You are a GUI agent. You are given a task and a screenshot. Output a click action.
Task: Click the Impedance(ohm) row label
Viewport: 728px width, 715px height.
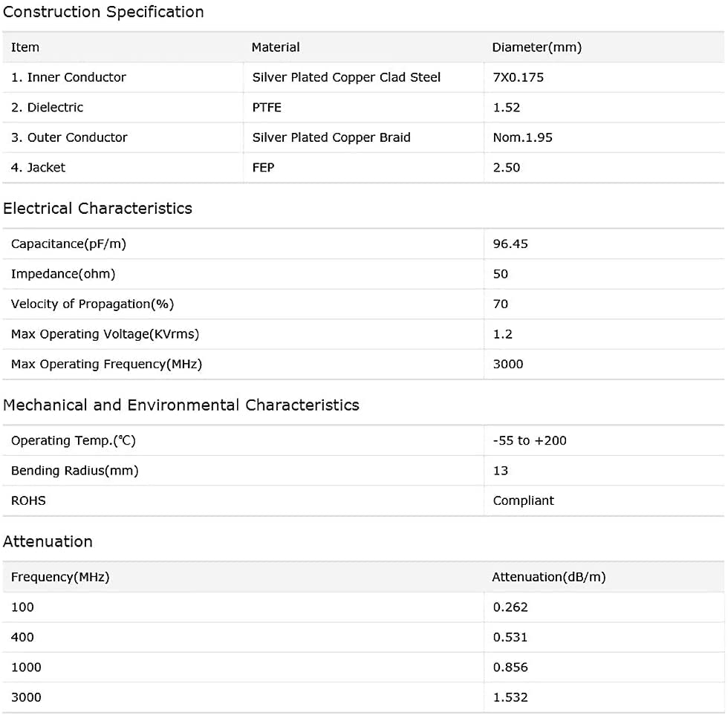[x=63, y=274]
